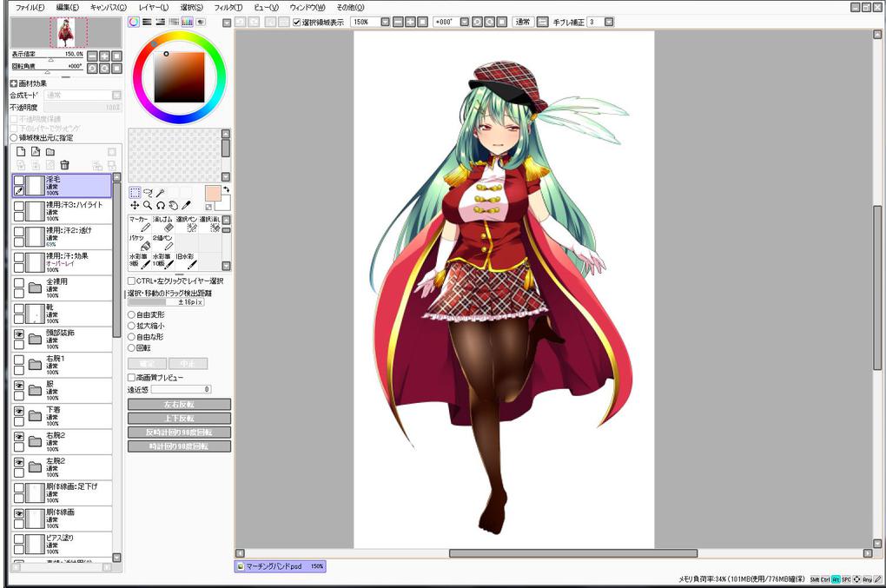Zoom in from the navigator panel
Viewport: 886px width, 588px height.
tap(105, 56)
